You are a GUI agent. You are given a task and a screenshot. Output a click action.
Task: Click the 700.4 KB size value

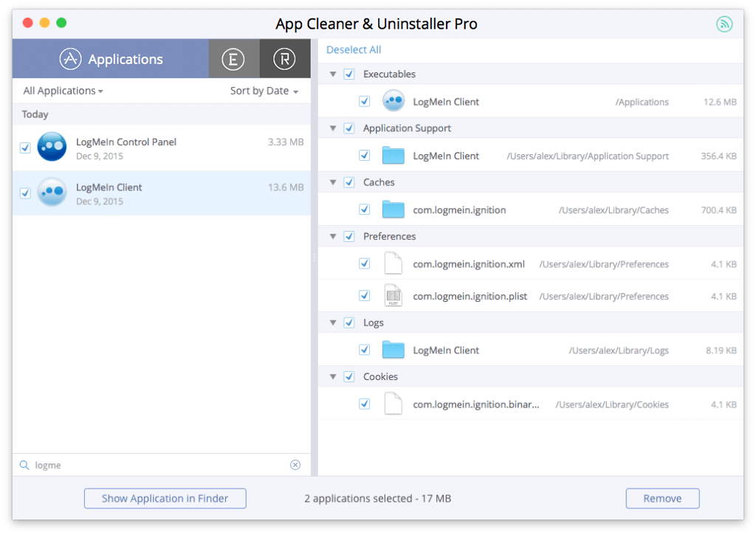point(718,210)
